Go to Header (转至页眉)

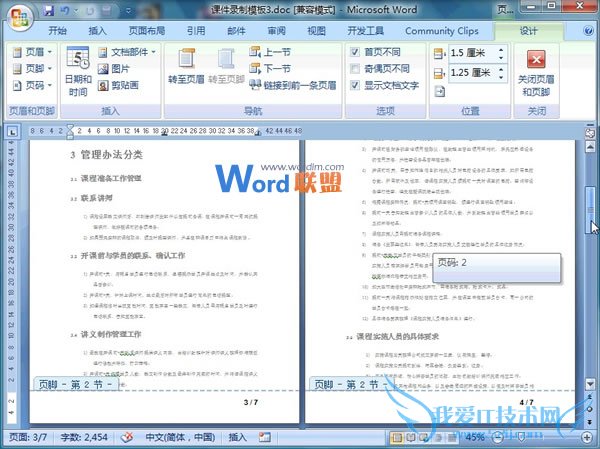pyautogui.click(x=186, y=66)
